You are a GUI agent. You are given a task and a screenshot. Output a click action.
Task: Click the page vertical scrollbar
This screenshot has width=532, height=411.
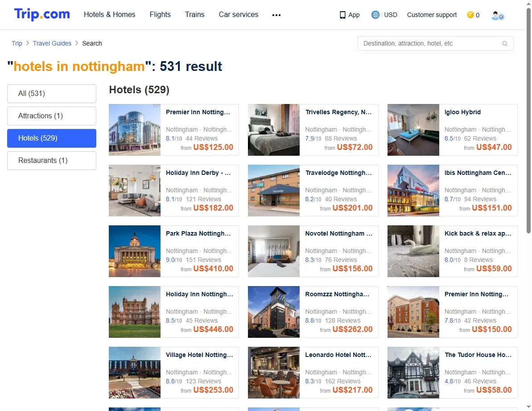[x=528, y=120]
